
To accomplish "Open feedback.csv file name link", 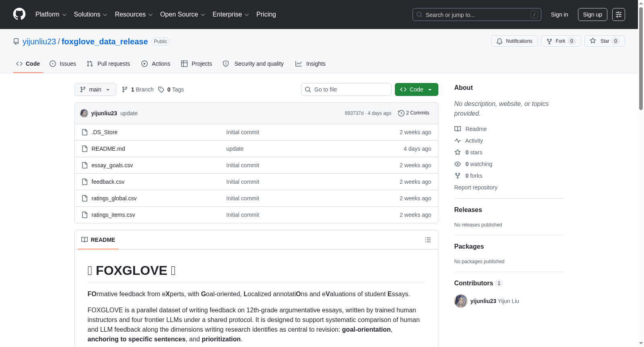I will click(108, 182).
